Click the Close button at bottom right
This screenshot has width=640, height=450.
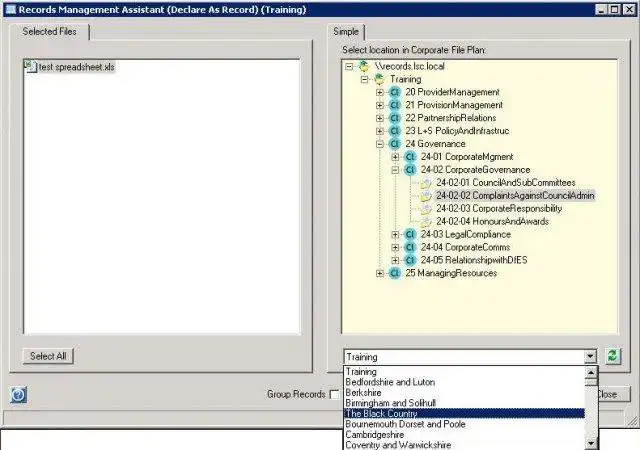[613, 394]
